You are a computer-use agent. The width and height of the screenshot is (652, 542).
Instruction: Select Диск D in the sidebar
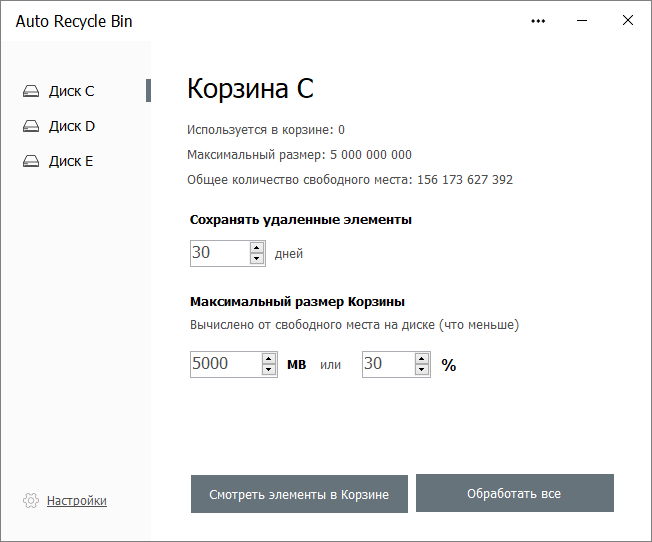click(x=72, y=126)
